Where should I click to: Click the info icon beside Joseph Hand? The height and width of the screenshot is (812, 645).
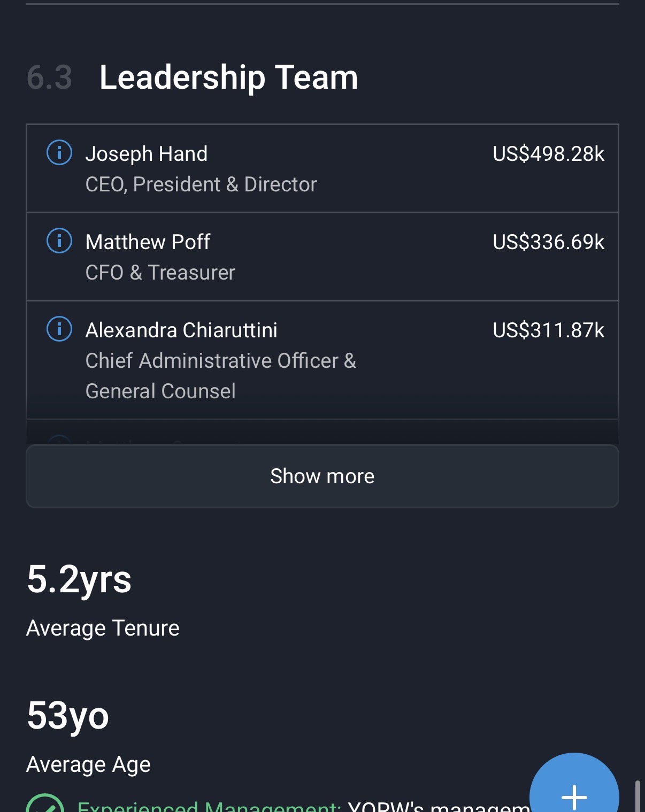(59, 153)
